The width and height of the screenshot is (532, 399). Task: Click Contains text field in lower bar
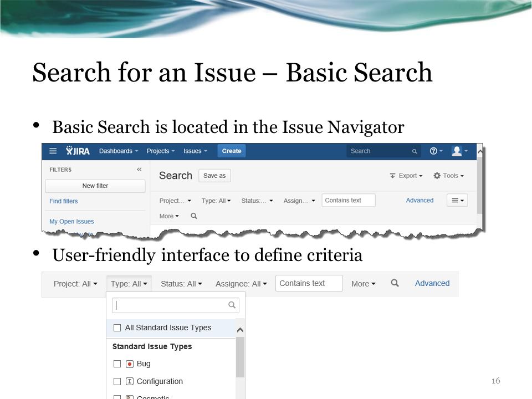[309, 283]
